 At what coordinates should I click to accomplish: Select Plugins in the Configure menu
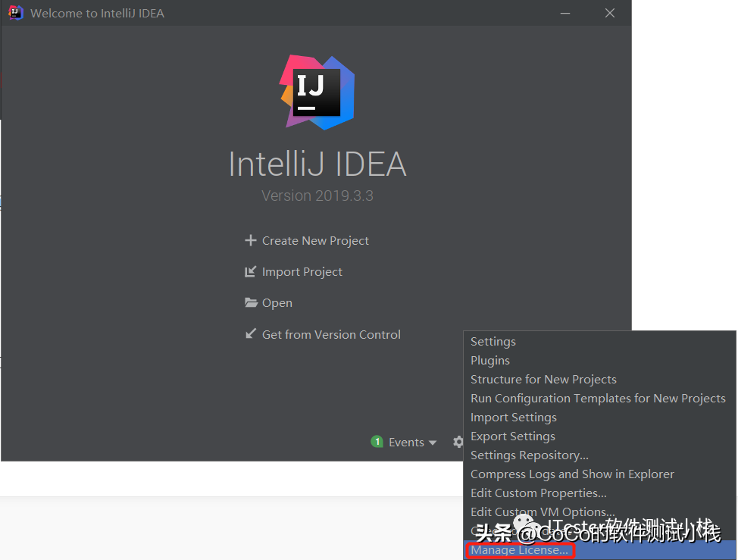(x=490, y=361)
